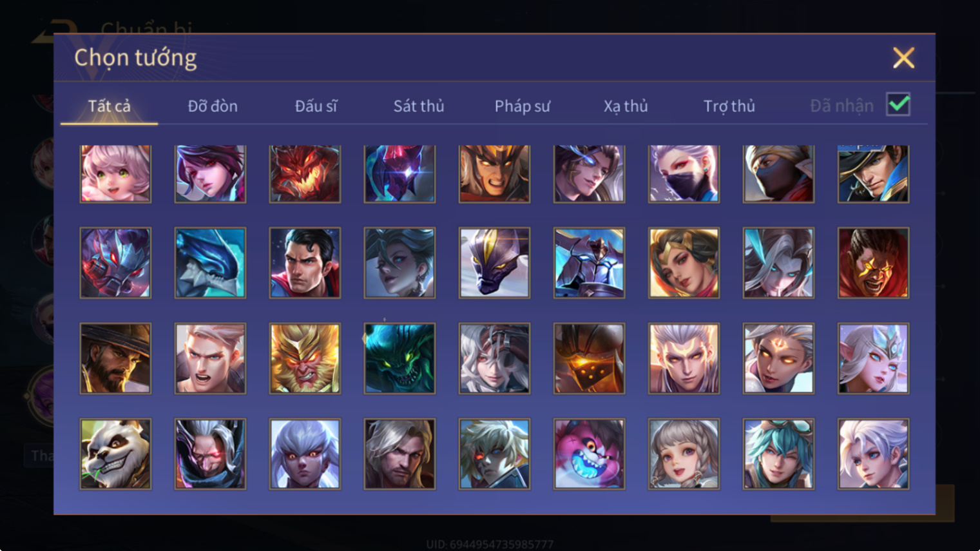Switch to the Đấu sĩ tab
The image size is (980, 551).
[316, 106]
